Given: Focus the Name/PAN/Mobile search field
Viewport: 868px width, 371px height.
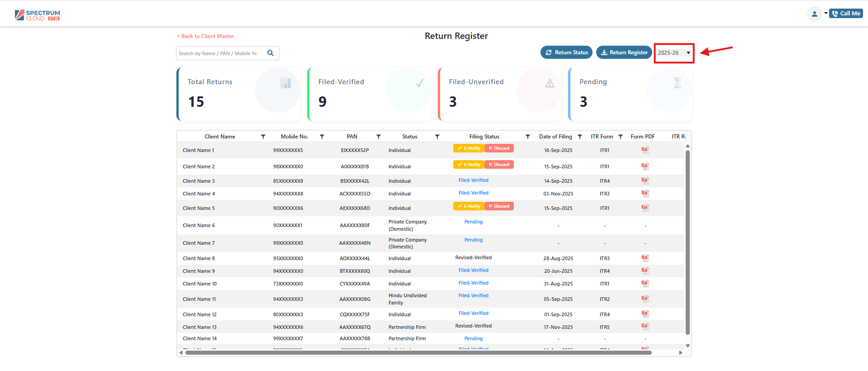Looking at the screenshot, I should (x=218, y=53).
